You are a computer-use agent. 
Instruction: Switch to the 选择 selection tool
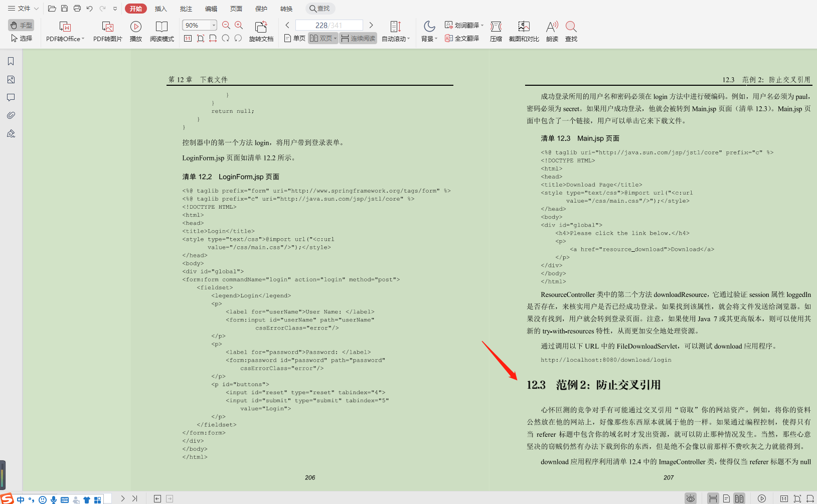21,38
